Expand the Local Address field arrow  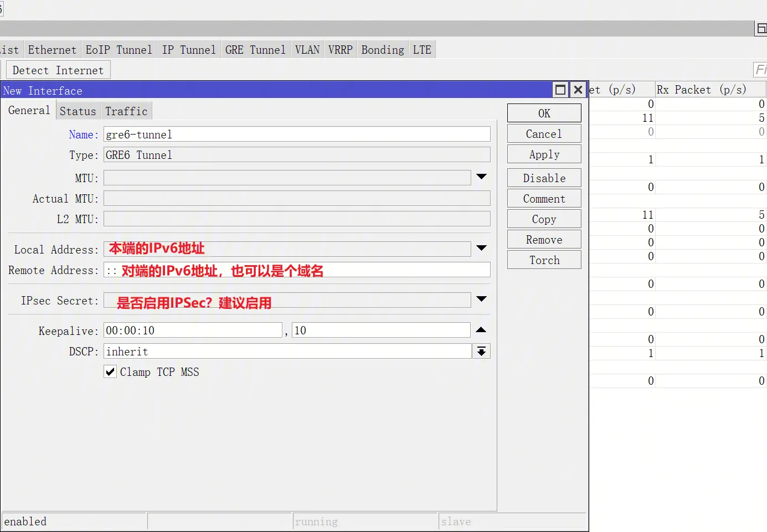481,249
